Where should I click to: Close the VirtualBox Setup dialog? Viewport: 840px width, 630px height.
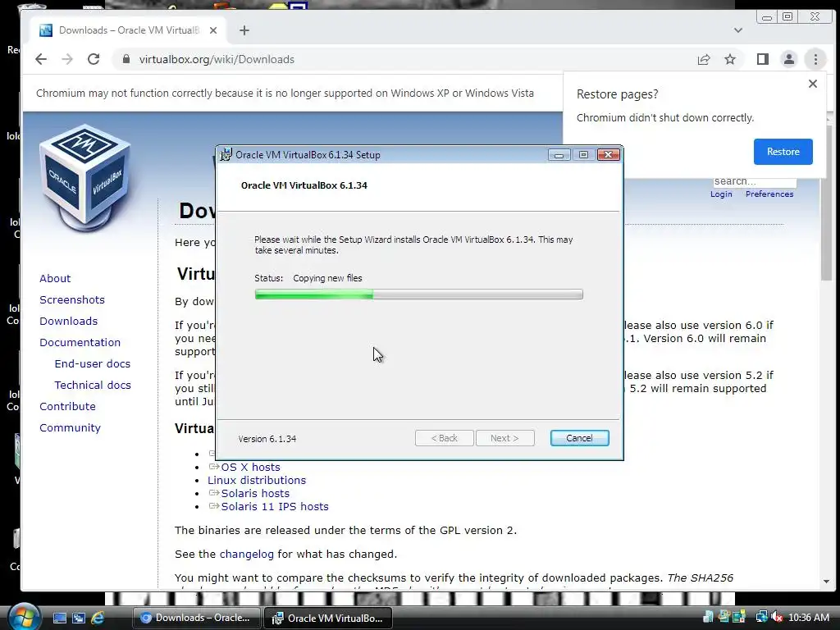[608, 155]
